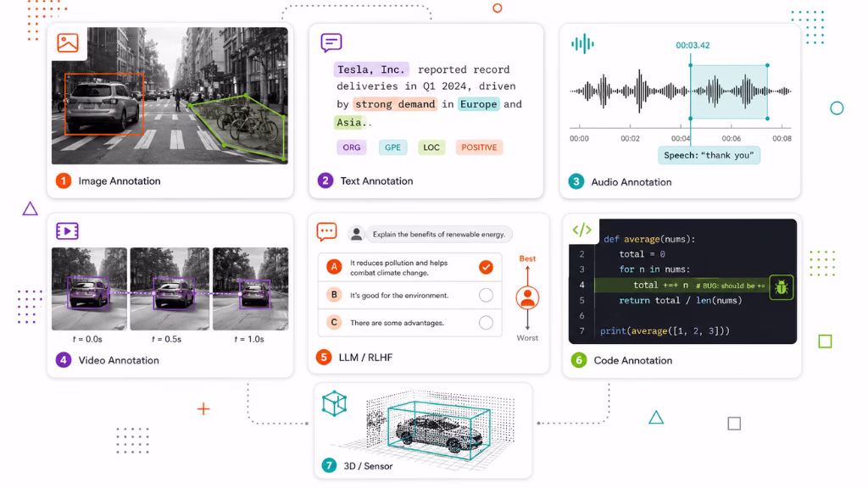Image resolution: width=868 pixels, height=488 pixels.
Task: Click the 'Image Annotation' title
Action: [x=120, y=181]
